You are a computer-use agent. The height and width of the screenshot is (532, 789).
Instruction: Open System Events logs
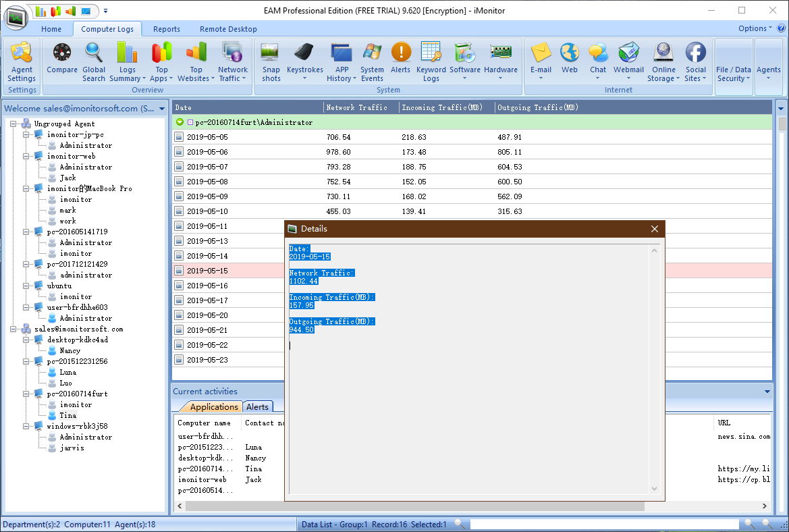coord(372,62)
